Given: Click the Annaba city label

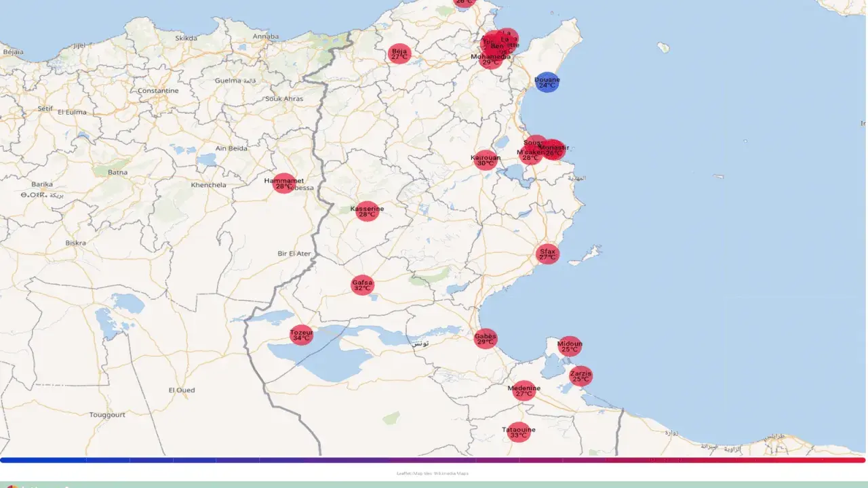Looking at the screenshot, I should pos(265,37).
